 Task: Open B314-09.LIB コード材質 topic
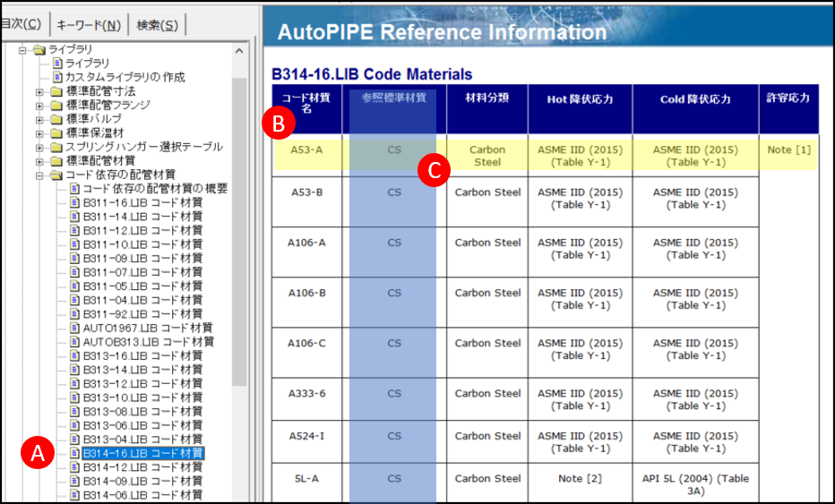(x=142, y=481)
